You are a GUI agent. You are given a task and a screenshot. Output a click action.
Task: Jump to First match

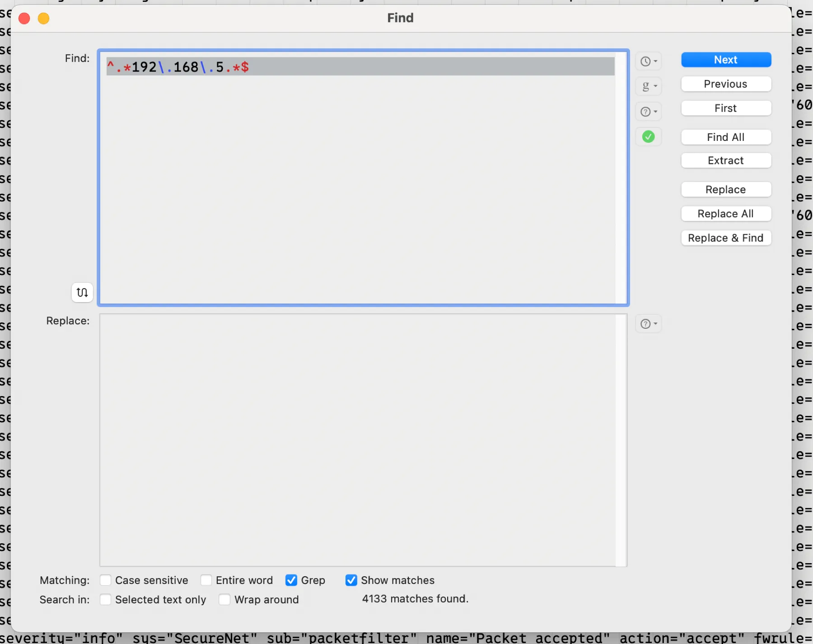click(725, 108)
